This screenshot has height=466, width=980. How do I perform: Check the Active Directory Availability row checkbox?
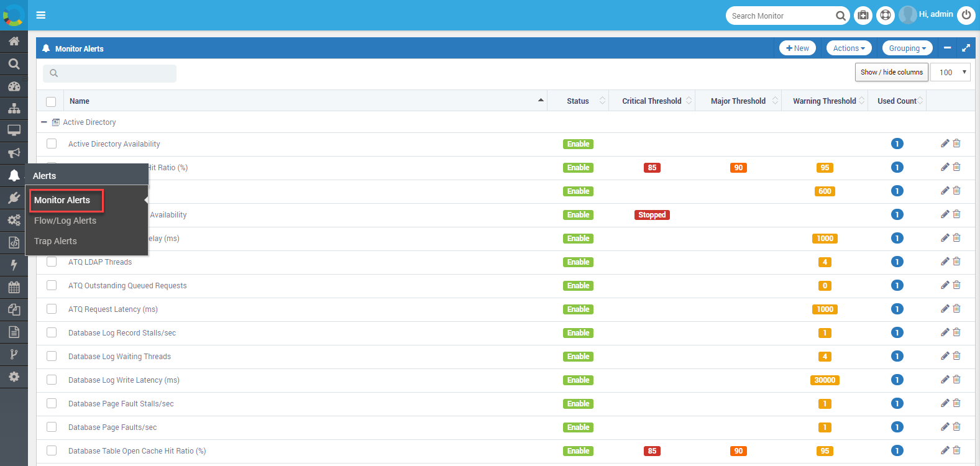tap(52, 144)
